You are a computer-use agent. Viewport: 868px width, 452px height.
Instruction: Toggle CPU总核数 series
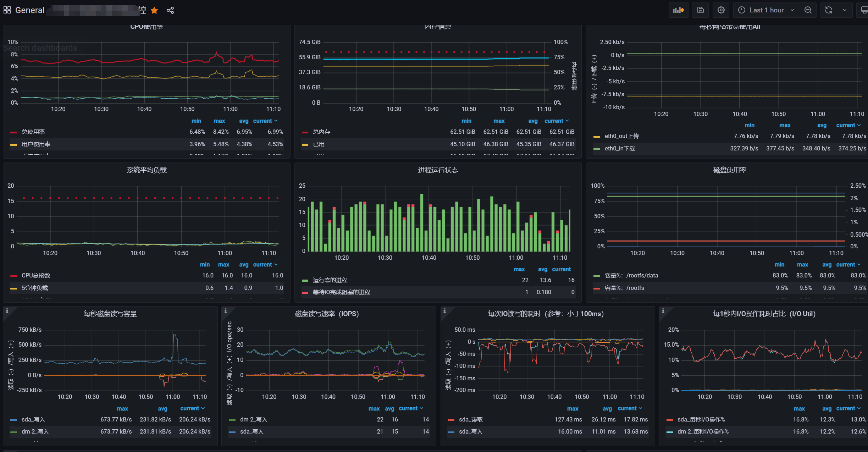click(x=36, y=275)
